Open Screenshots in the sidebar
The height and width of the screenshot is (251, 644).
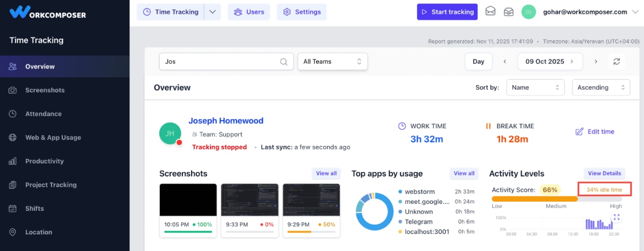click(45, 90)
